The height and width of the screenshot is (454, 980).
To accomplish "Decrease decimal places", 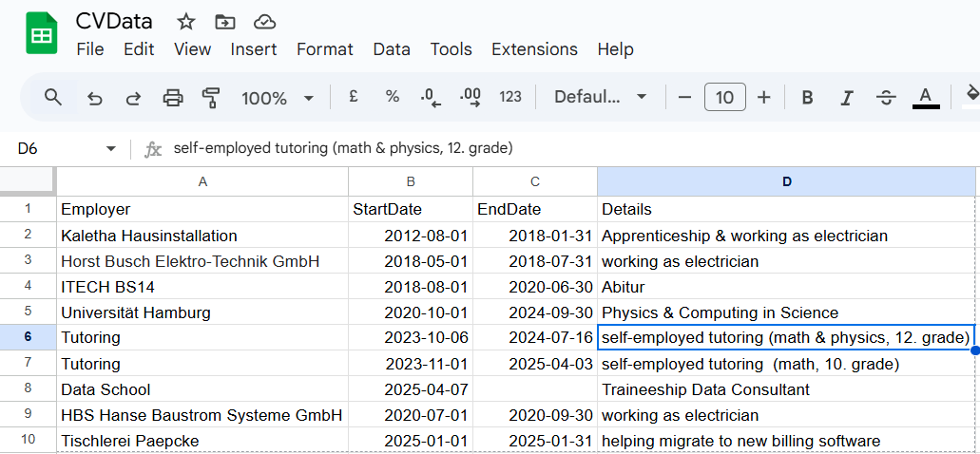I will tap(431, 98).
